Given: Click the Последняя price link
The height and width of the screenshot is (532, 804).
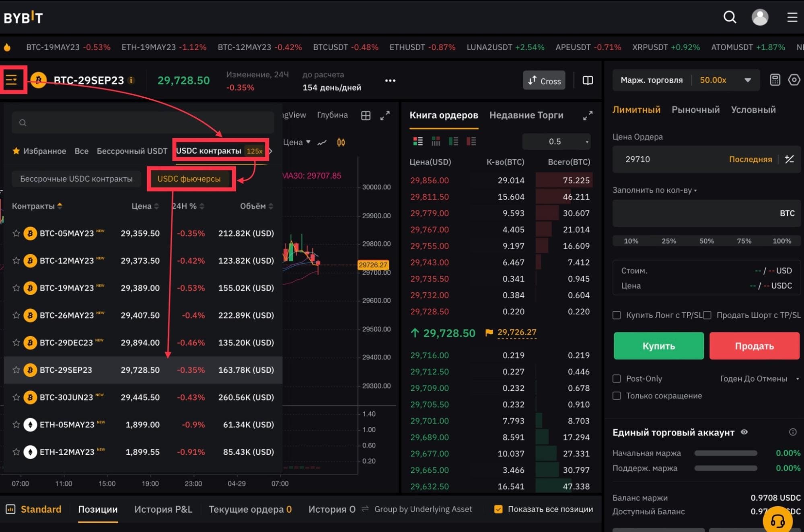Looking at the screenshot, I should 751,159.
